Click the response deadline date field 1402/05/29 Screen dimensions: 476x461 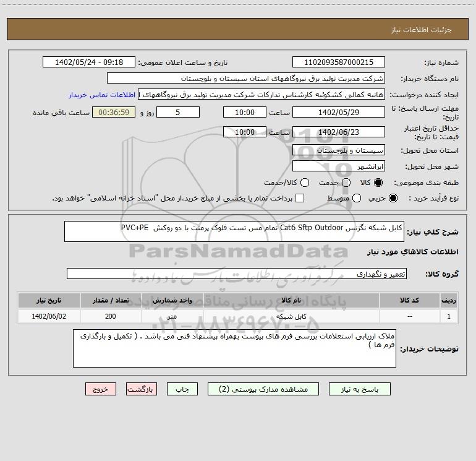coord(338,112)
